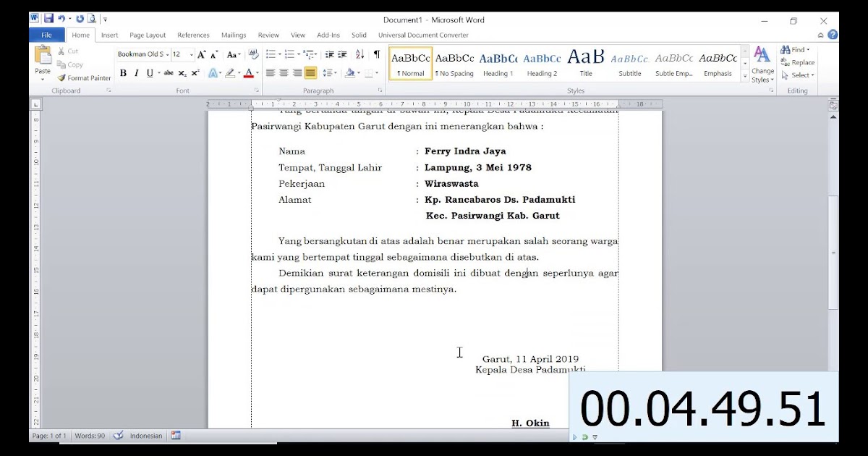The height and width of the screenshot is (456, 868).
Task: Shrink font size with the smaller A
Action: (x=214, y=54)
